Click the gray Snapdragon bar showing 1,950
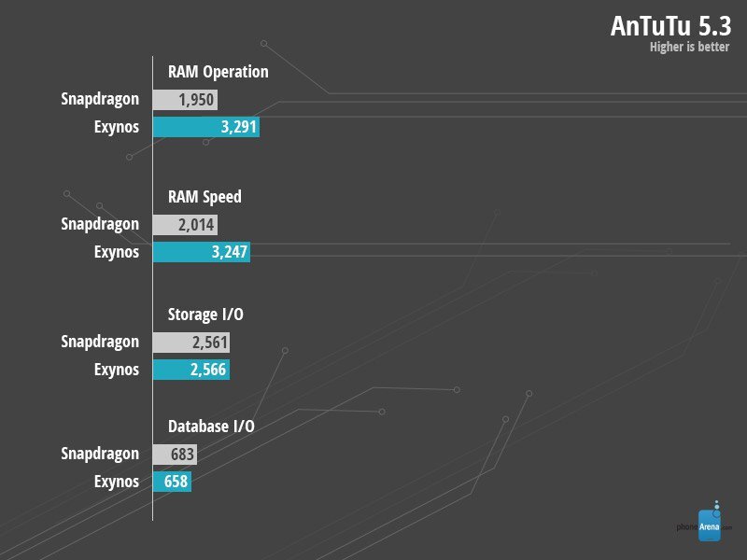 pos(186,100)
